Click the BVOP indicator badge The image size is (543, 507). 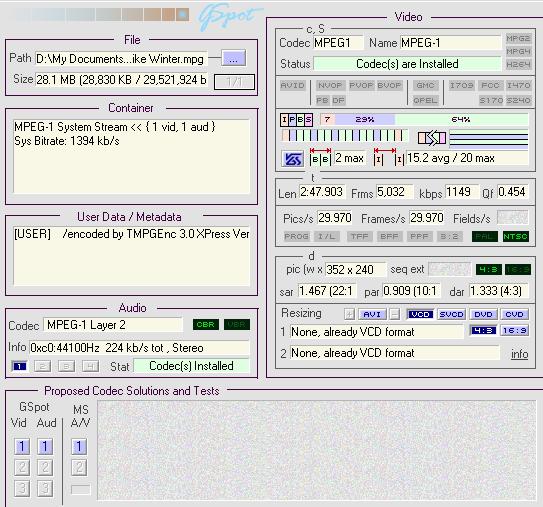tap(389, 85)
